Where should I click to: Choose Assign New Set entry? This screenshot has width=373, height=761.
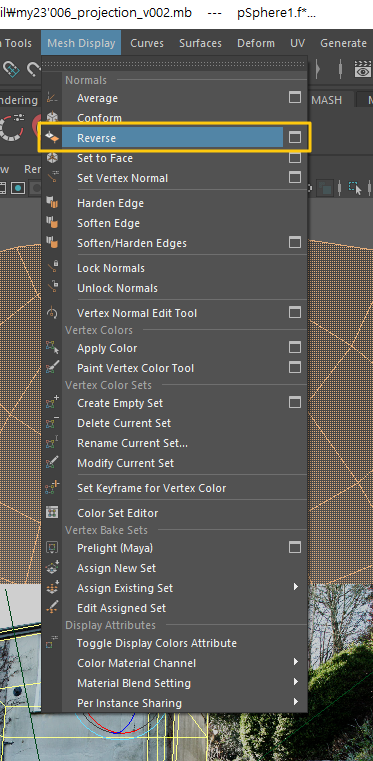tap(117, 568)
